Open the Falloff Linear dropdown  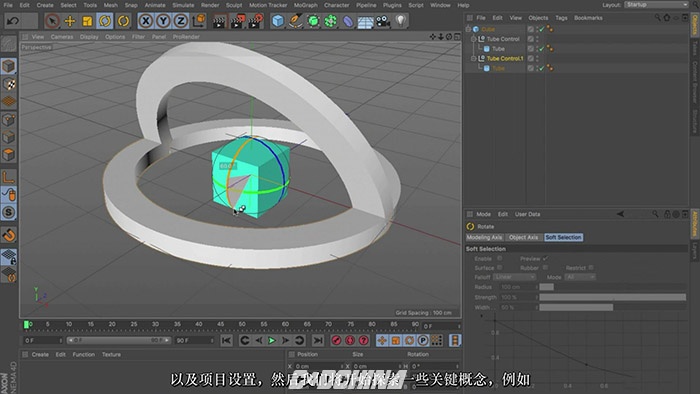[x=514, y=277]
